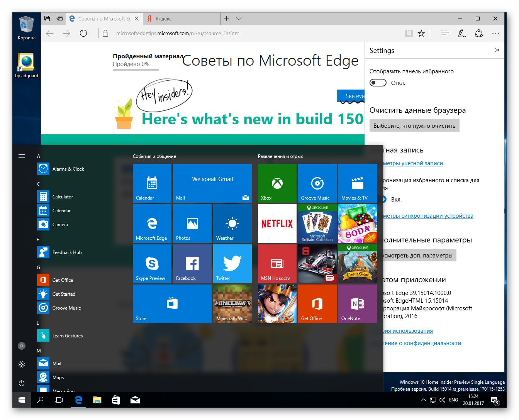Open the Edge Hub icon
519x420 pixels.
tap(444, 34)
